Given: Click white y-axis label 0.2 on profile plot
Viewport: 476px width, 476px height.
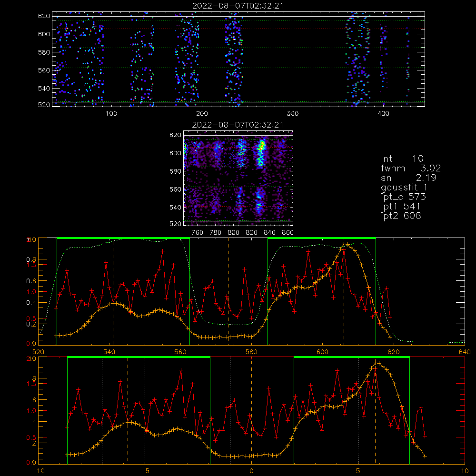Looking at the screenshot, I should tap(31, 324).
